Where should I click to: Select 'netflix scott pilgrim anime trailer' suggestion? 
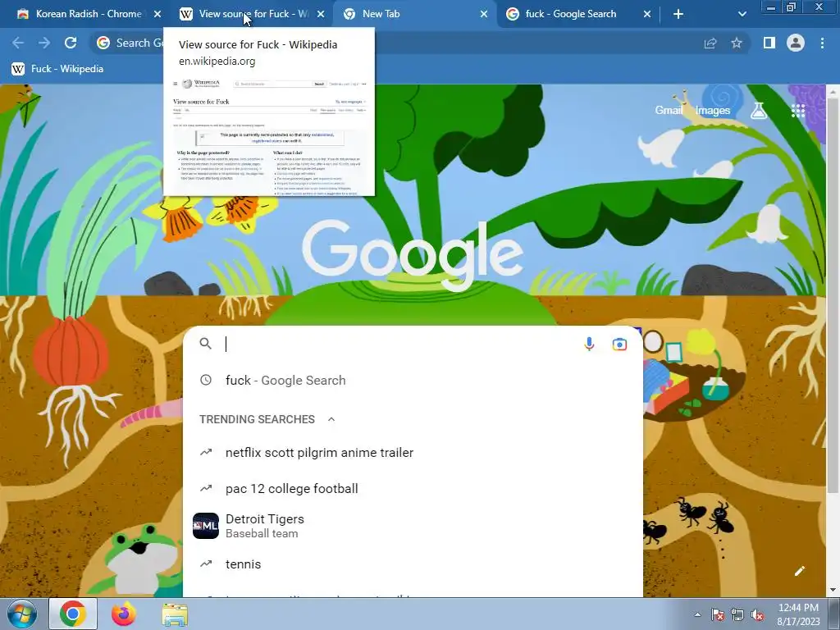413,453
